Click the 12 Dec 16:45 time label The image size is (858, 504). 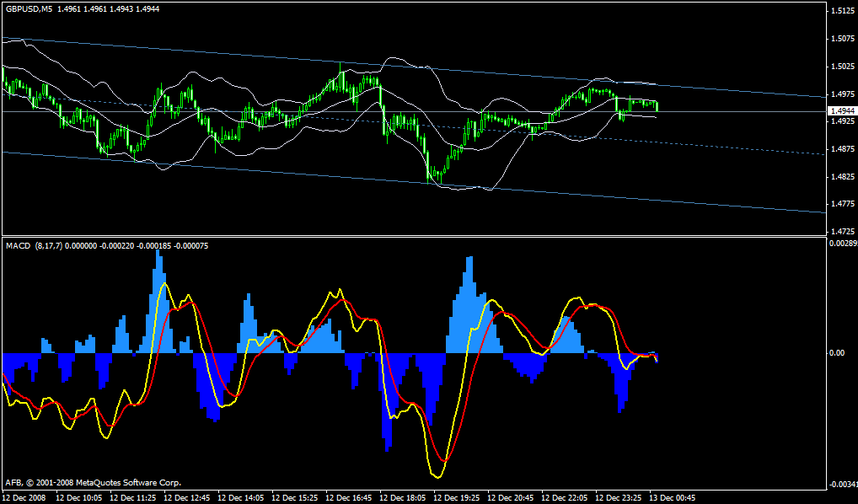pos(348,498)
